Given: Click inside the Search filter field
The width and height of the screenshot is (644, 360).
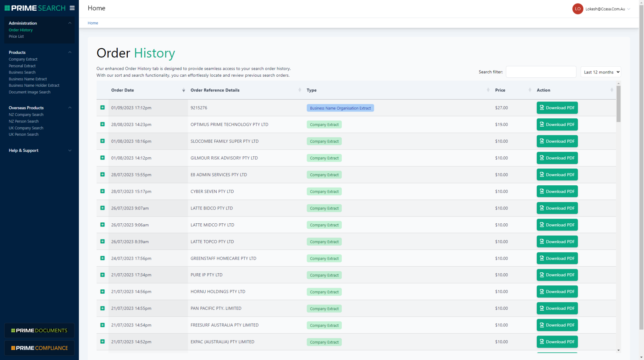Looking at the screenshot, I should tap(541, 72).
